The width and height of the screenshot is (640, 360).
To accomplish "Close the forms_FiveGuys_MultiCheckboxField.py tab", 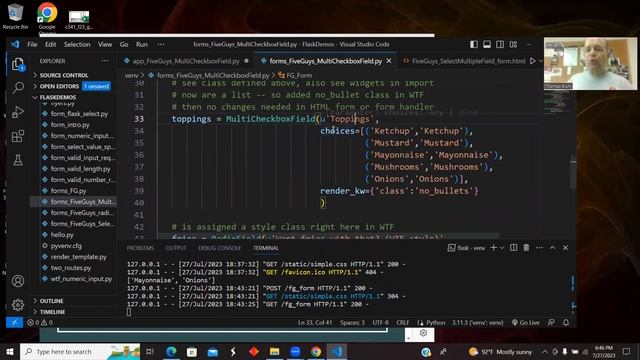I will coord(389,61).
